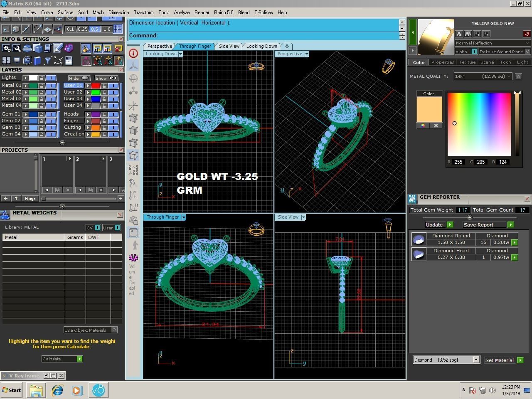Toggle visibility of the Lights layer
The height and width of the screenshot is (399, 532).
coord(51,78)
